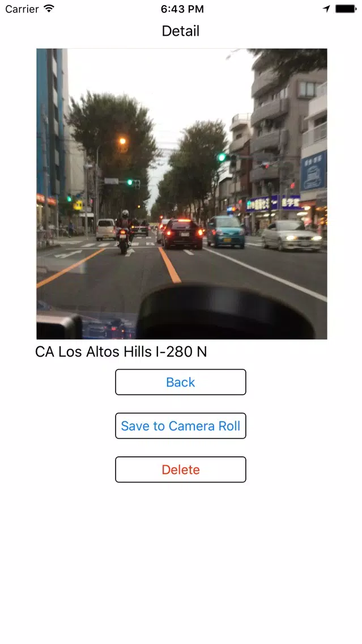
Task: Tap the 6:43 PM clock
Action: pyautogui.click(x=182, y=9)
